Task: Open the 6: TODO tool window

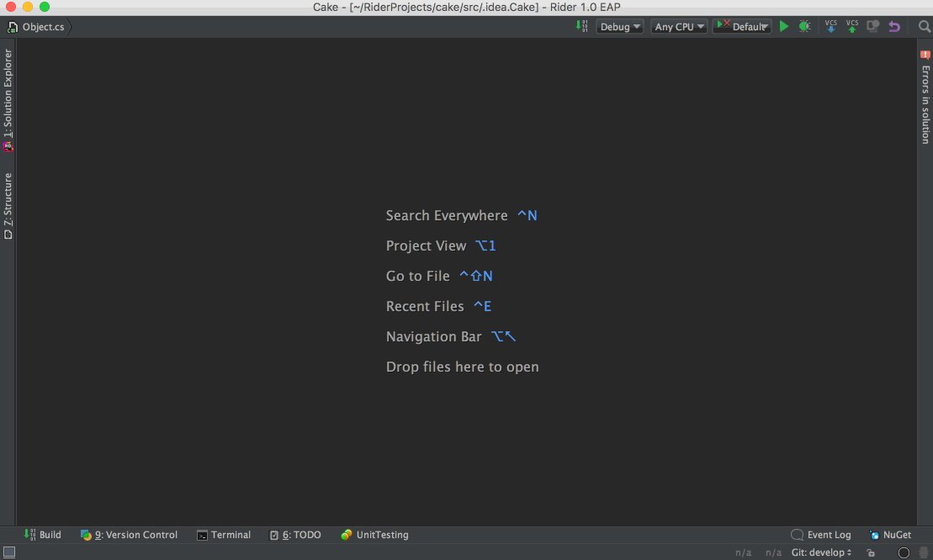Action: click(295, 535)
